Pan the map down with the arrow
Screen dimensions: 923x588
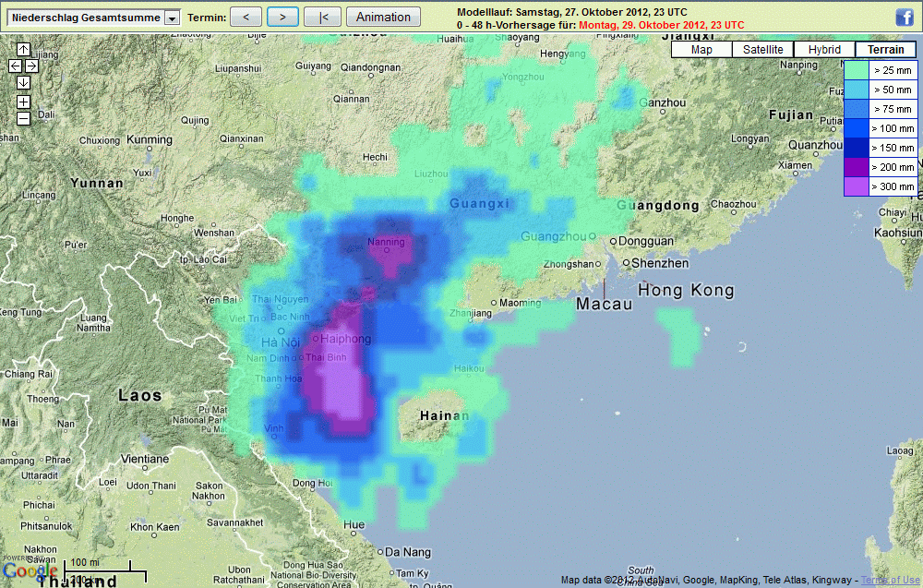(24, 82)
